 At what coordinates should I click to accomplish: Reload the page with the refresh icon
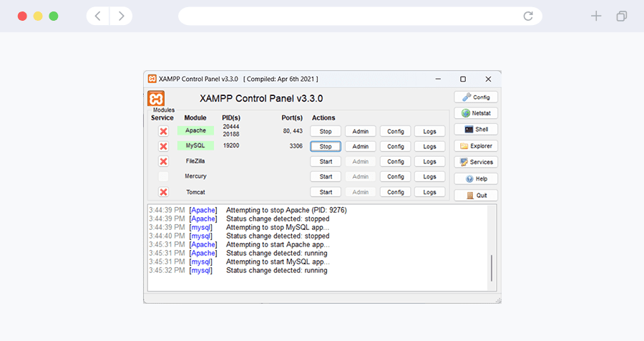click(x=528, y=16)
